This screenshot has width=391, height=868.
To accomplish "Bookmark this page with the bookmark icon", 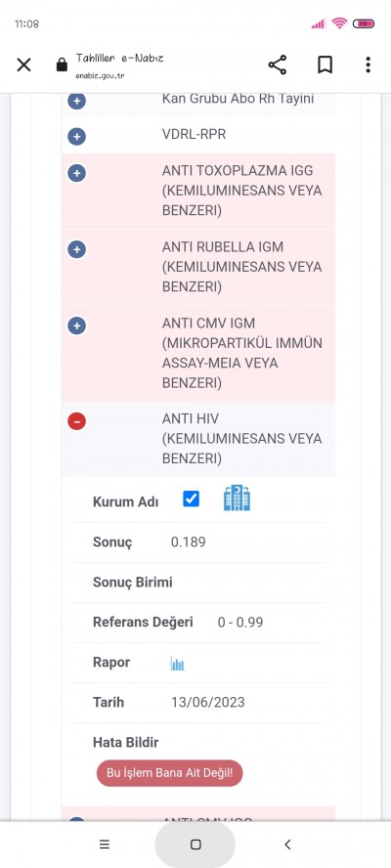I will [x=326, y=65].
